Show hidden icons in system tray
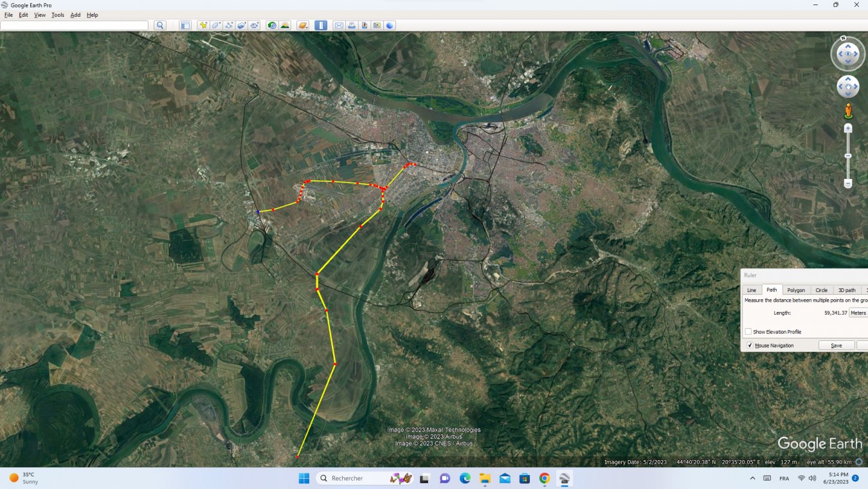 tap(752, 479)
